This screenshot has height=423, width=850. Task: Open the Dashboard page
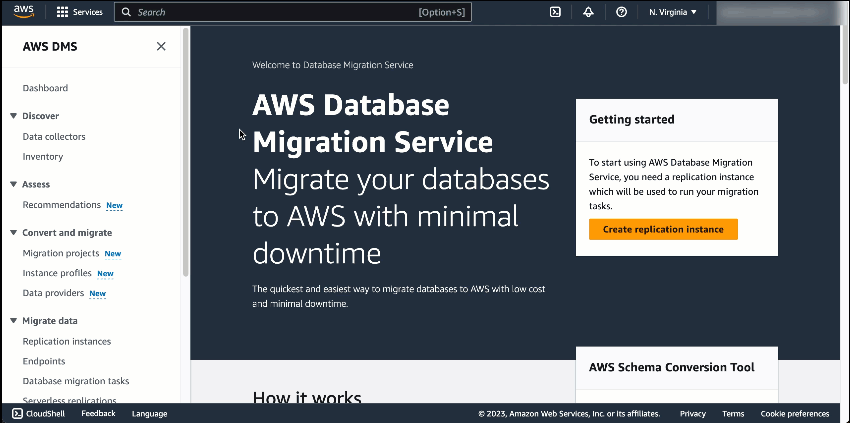pos(45,88)
